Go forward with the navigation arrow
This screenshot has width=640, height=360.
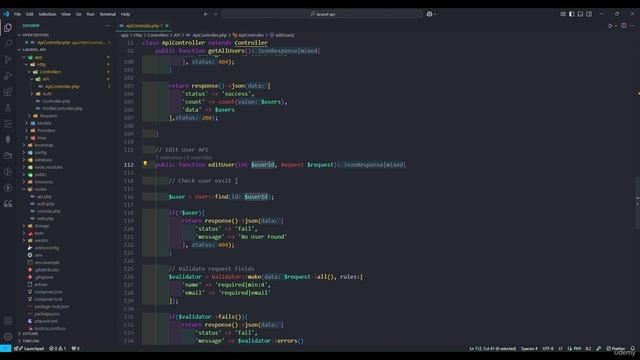216,14
